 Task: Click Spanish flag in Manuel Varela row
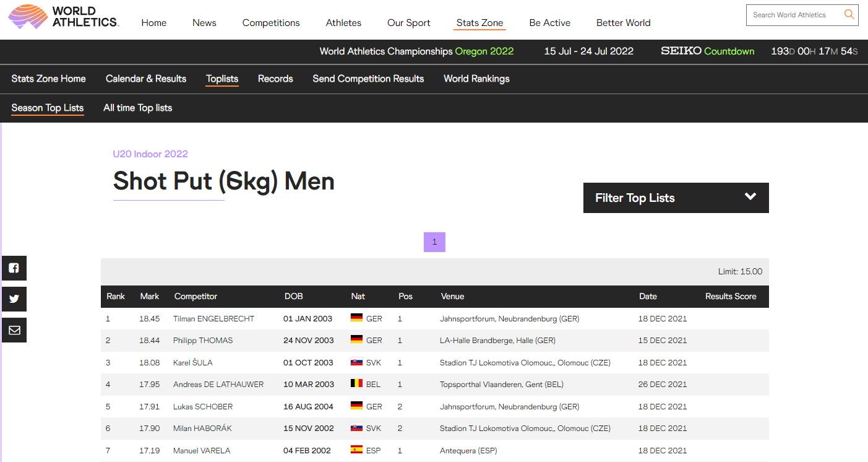356,450
